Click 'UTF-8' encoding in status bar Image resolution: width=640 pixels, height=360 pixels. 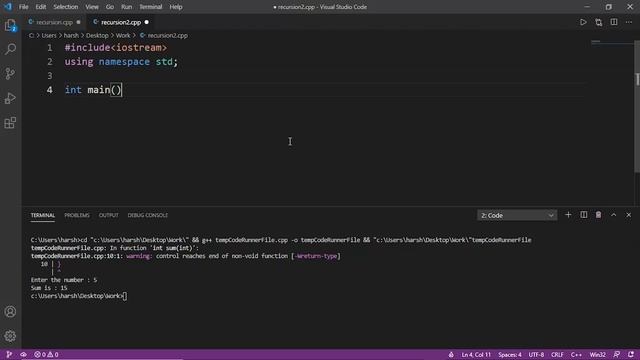pyautogui.click(x=536, y=355)
